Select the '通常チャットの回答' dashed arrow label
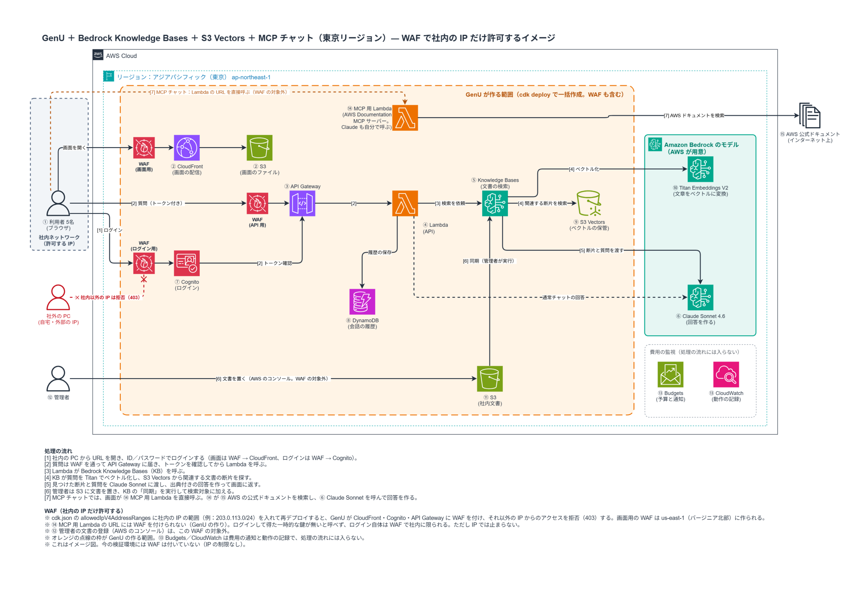This screenshot has width=851, height=616. click(563, 297)
